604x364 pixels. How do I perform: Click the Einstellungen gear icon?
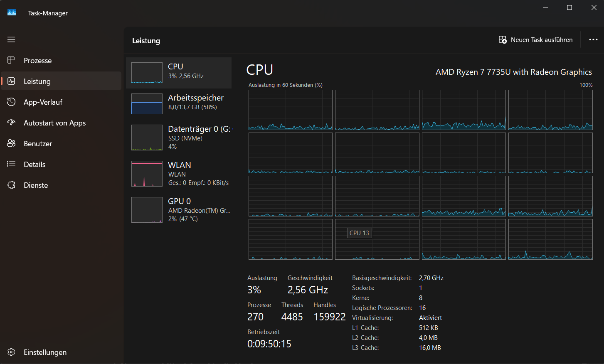11,352
